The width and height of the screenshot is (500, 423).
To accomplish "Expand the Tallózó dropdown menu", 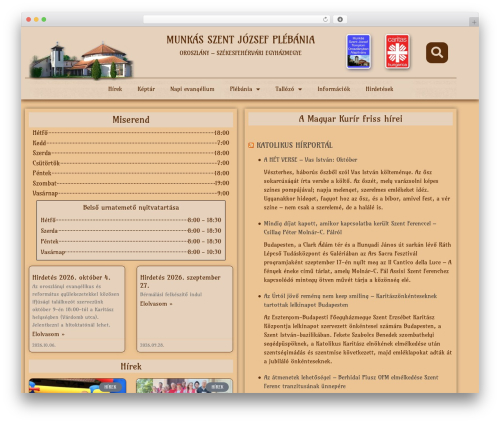I will (288, 89).
